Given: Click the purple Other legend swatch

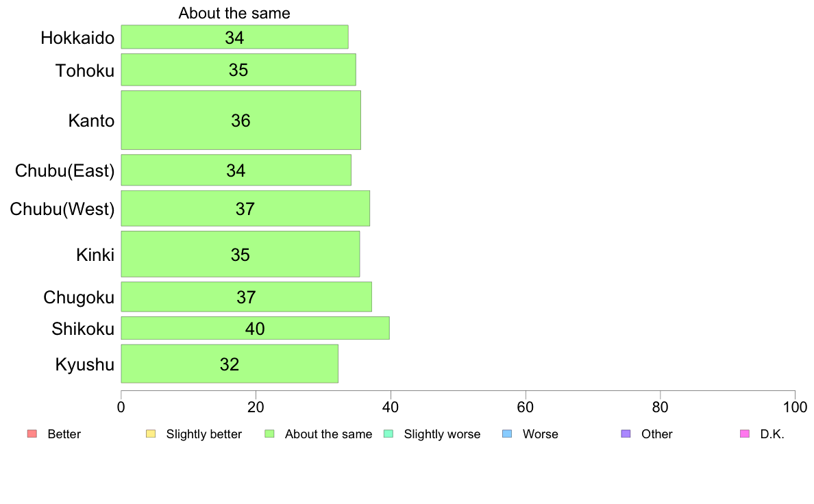Looking at the screenshot, I should coord(626,433).
